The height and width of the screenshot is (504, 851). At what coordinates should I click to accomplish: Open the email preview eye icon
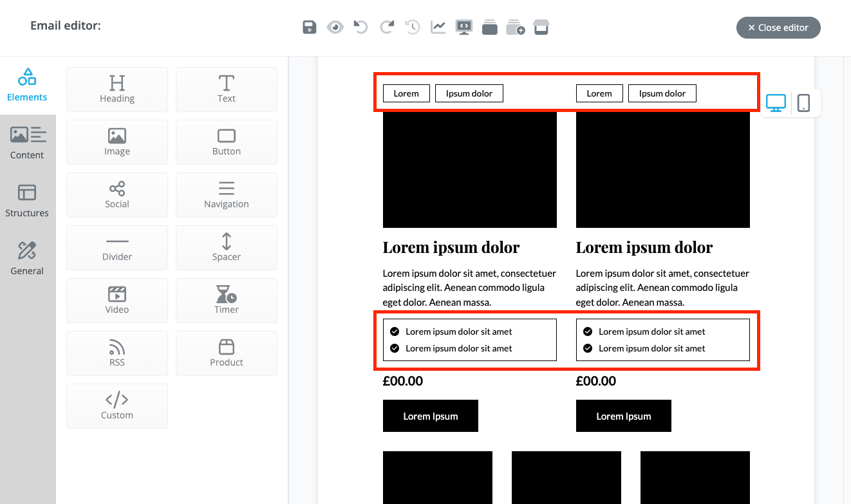pos(335,27)
